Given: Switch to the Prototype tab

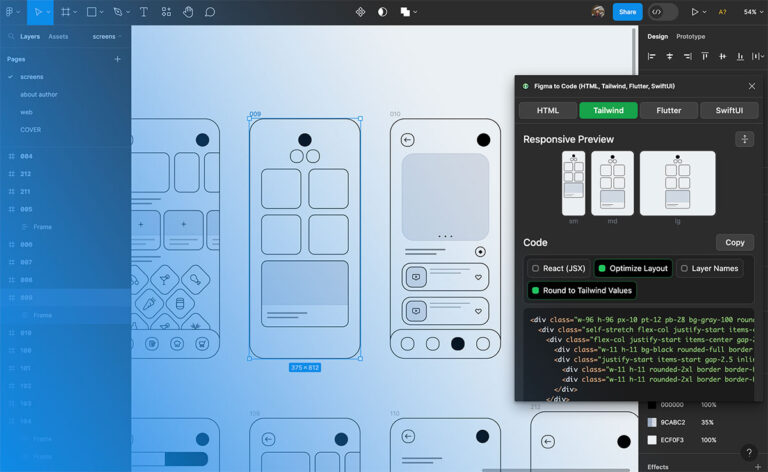Looking at the screenshot, I should 691,36.
